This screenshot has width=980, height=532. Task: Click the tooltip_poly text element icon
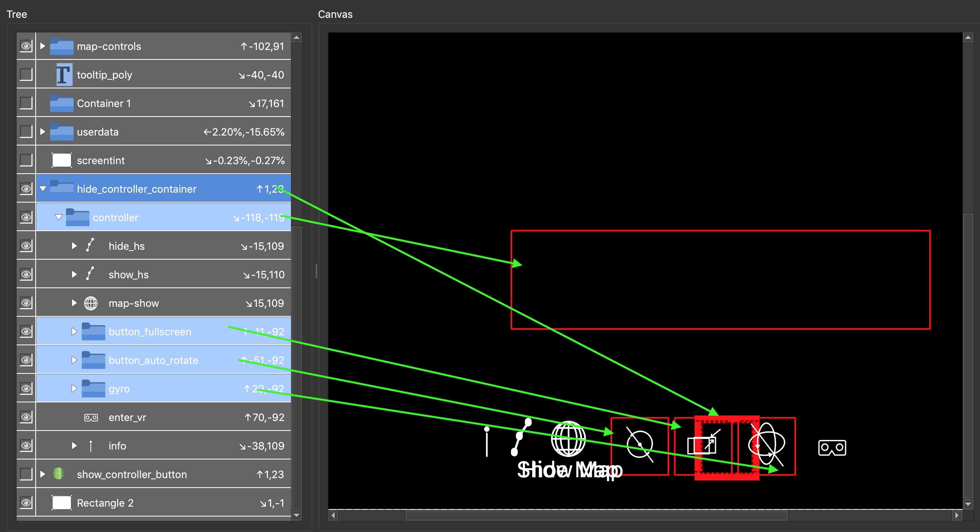[63, 75]
